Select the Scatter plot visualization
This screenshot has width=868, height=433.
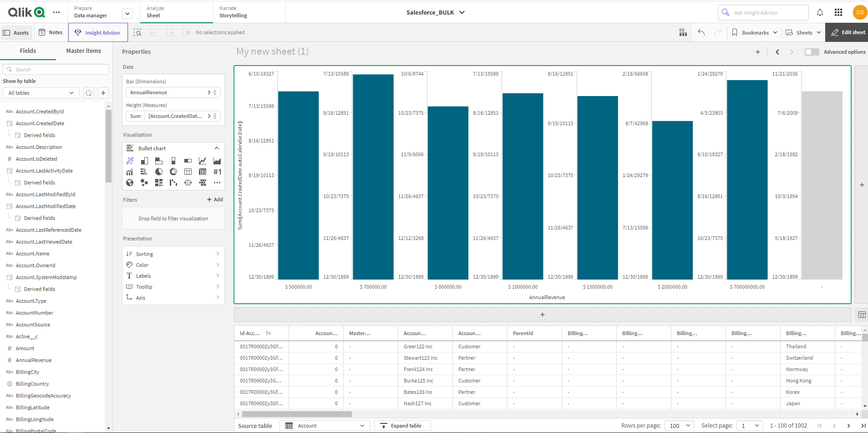(x=144, y=183)
